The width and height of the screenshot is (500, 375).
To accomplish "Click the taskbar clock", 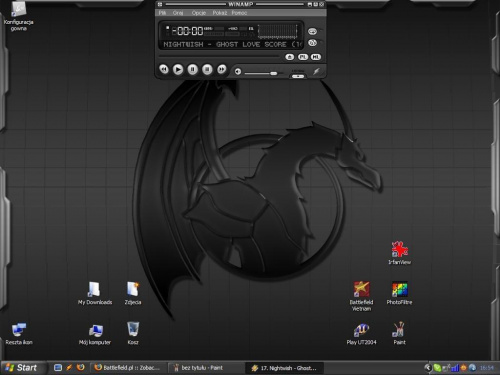I will (487, 368).
